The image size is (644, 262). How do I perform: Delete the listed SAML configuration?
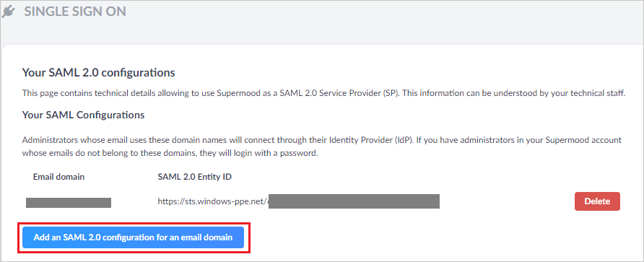pos(597,201)
